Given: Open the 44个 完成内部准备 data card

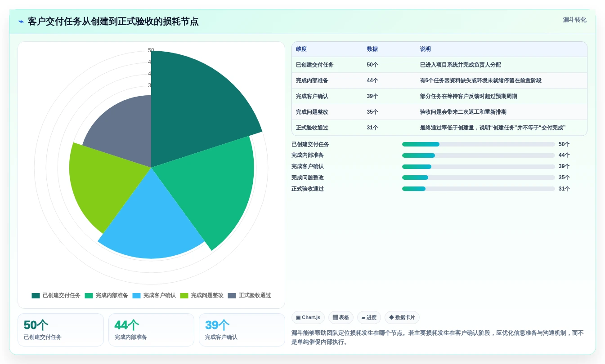Looking at the screenshot, I should coord(151,330).
